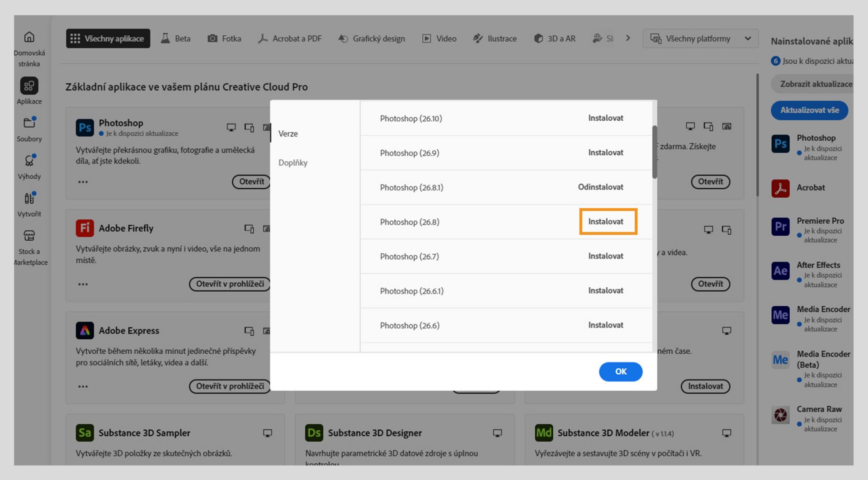
Task: Open more options for Photoshop card
Action: click(83, 182)
